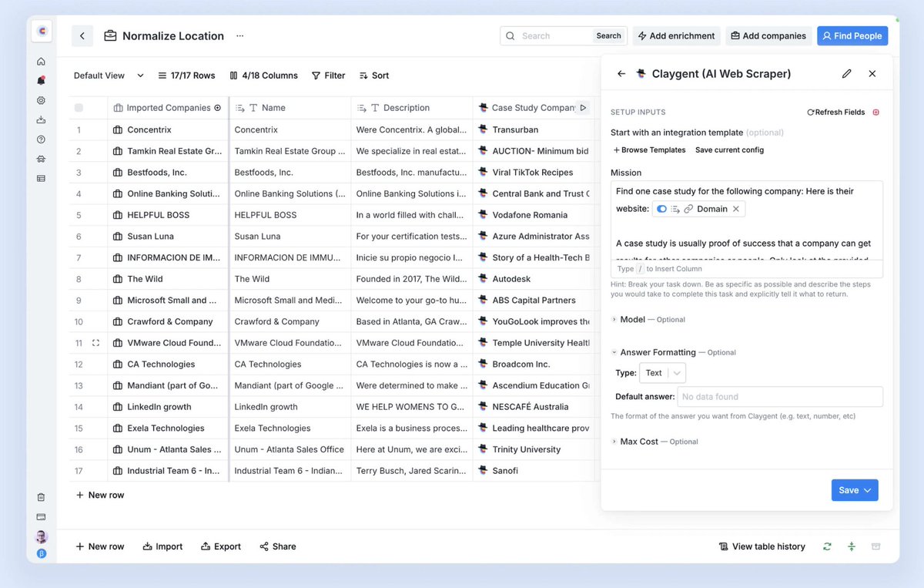This screenshot has height=588, width=924.
Task: Open the Default View dropdown
Action: 109,76
